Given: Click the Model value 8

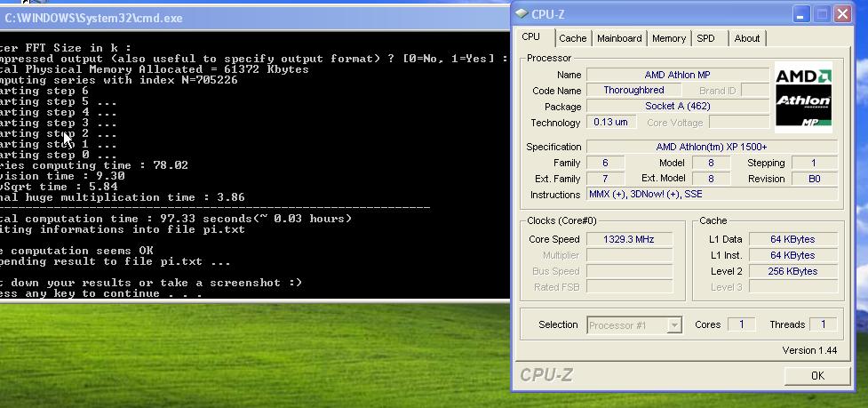Looking at the screenshot, I should pos(711,163).
